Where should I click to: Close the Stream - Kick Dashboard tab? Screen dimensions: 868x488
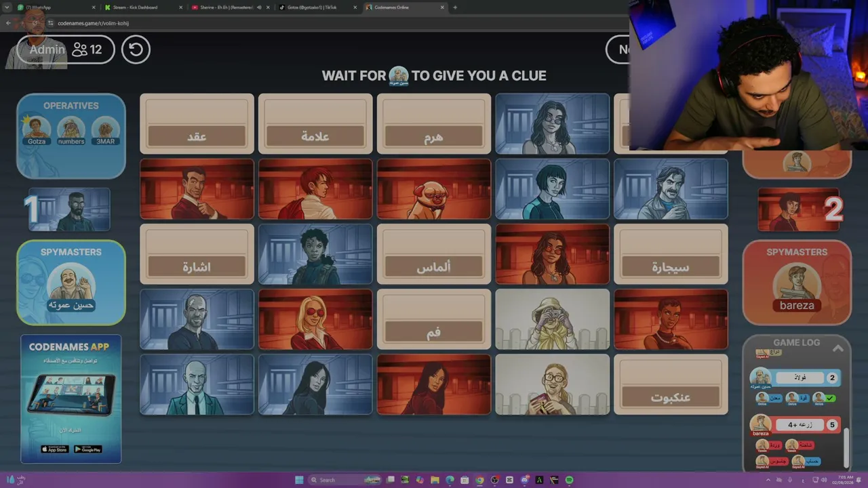[181, 7]
